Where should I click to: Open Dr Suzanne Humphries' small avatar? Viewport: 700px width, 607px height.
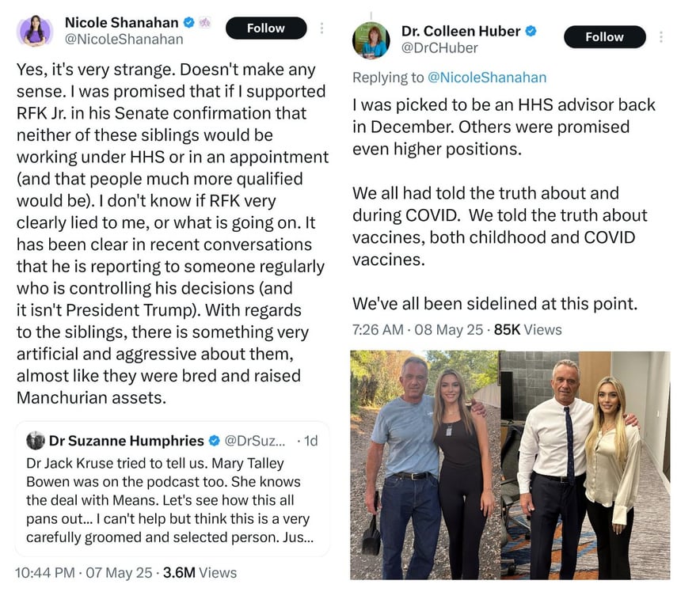click(x=36, y=441)
